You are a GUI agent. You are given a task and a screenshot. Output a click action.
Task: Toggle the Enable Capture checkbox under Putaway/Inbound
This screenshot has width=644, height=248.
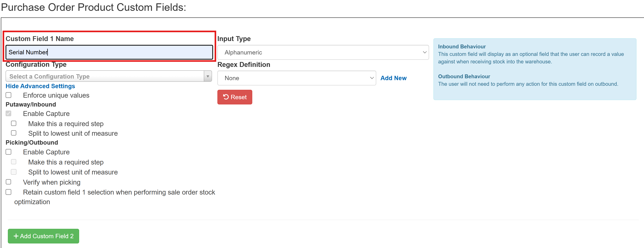[9, 114]
